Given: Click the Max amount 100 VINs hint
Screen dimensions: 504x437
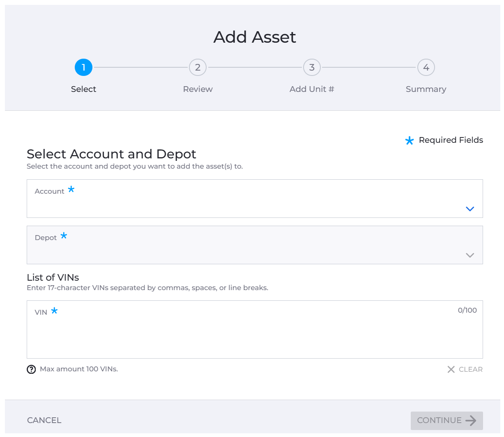Looking at the screenshot, I should pyautogui.click(x=79, y=369).
